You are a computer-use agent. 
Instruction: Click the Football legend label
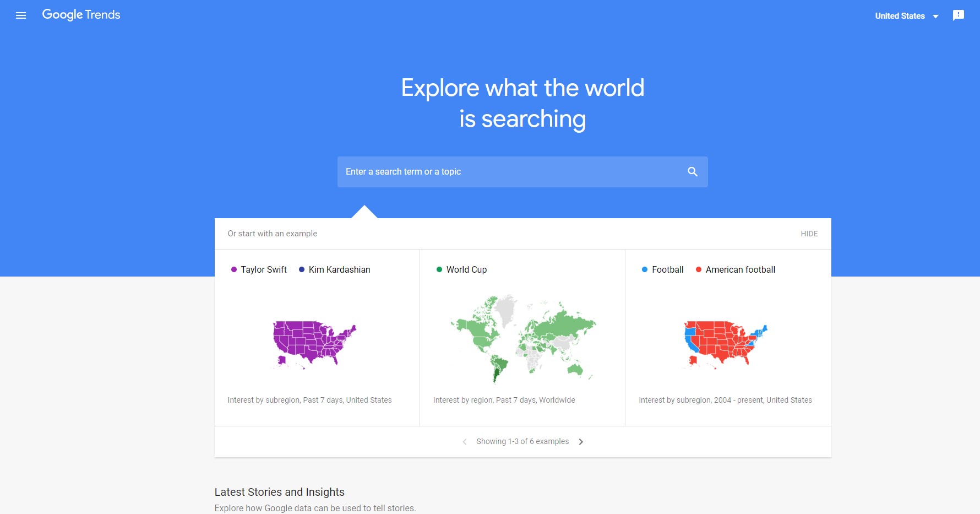click(667, 269)
